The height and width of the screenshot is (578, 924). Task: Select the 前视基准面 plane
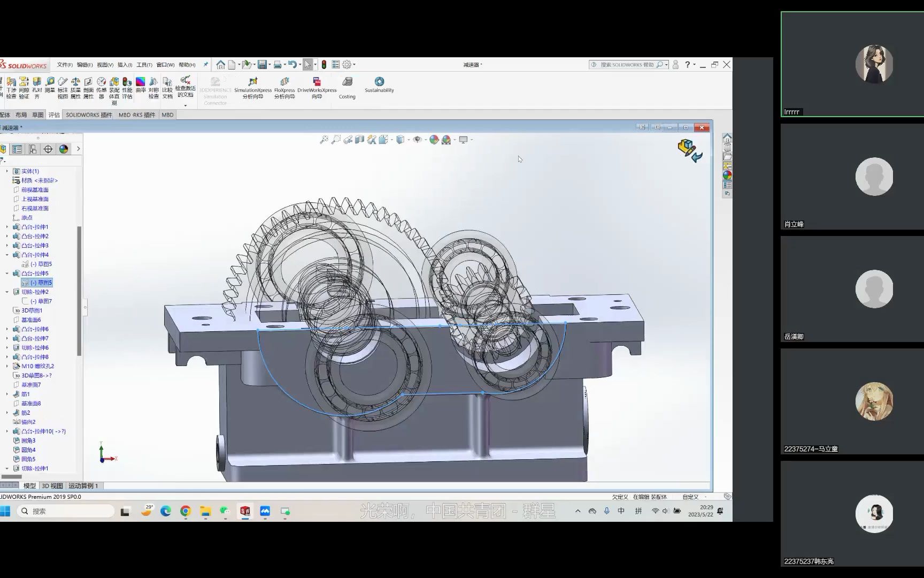tap(35, 190)
